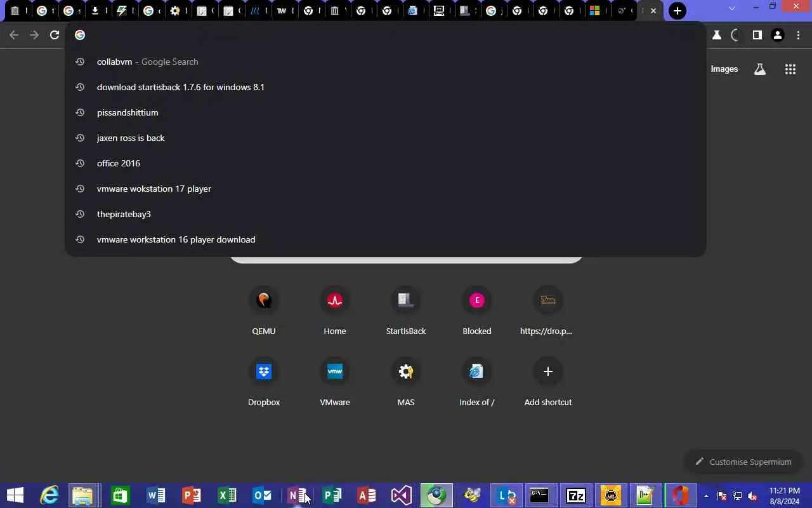The width and height of the screenshot is (812, 508).
Task: Open the muted volume tray icon
Action: tap(752, 496)
